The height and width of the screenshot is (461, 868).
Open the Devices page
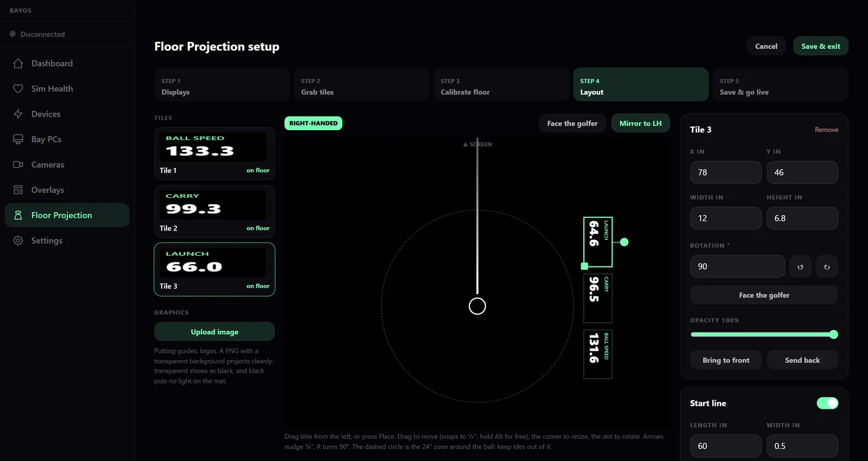coord(67,114)
